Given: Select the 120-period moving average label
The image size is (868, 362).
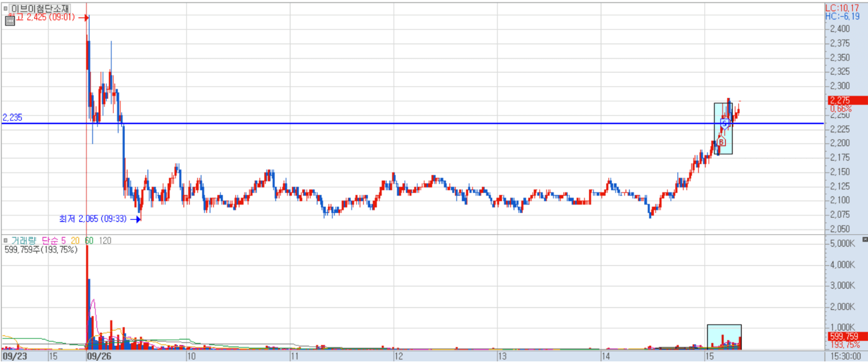Looking at the screenshot, I should pyautogui.click(x=105, y=240).
